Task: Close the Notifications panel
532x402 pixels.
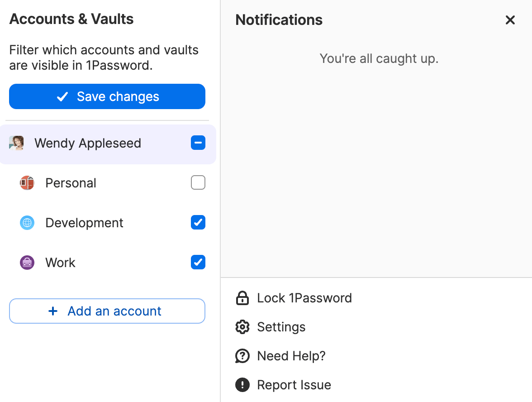Action: (x=510, y=20)
